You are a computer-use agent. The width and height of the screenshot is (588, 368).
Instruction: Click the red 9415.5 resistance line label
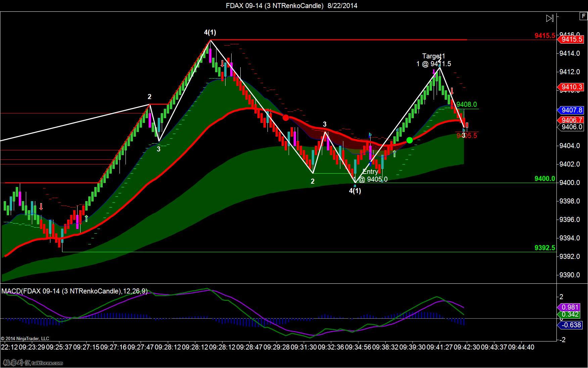(545, 36)
